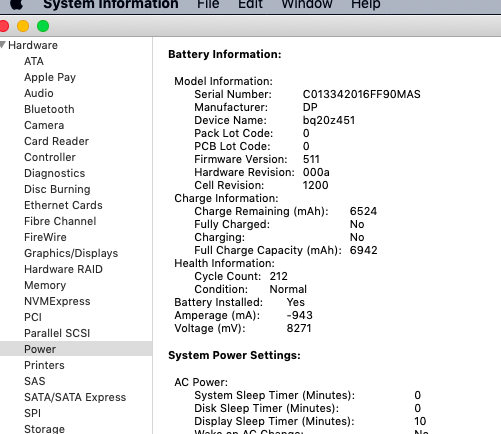Click the Fully Charged value No
501x434 pixels.
point(357,224)
